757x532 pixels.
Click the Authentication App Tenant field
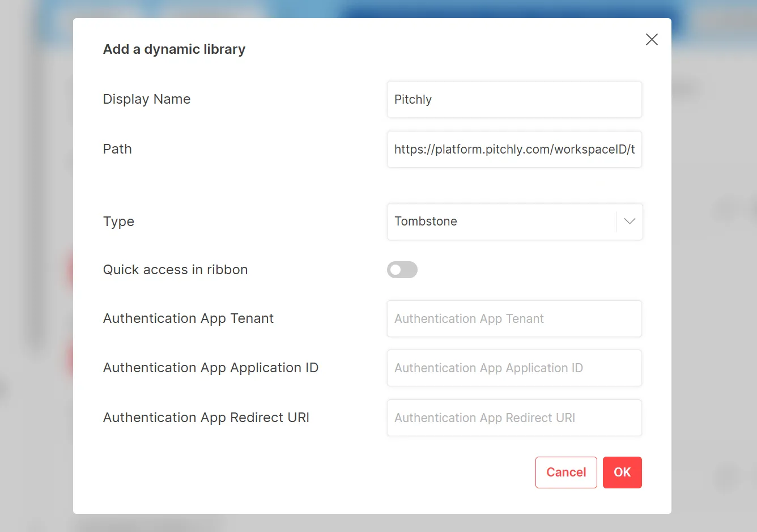514,319
